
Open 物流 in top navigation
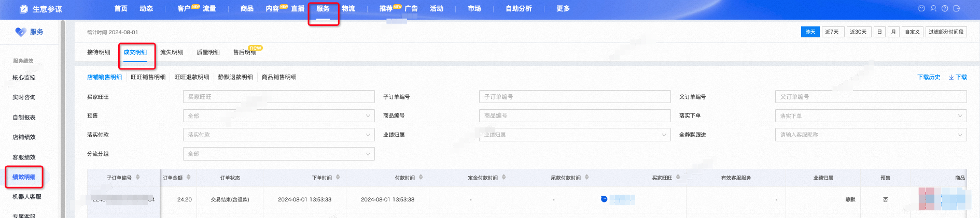coord(348,9)
